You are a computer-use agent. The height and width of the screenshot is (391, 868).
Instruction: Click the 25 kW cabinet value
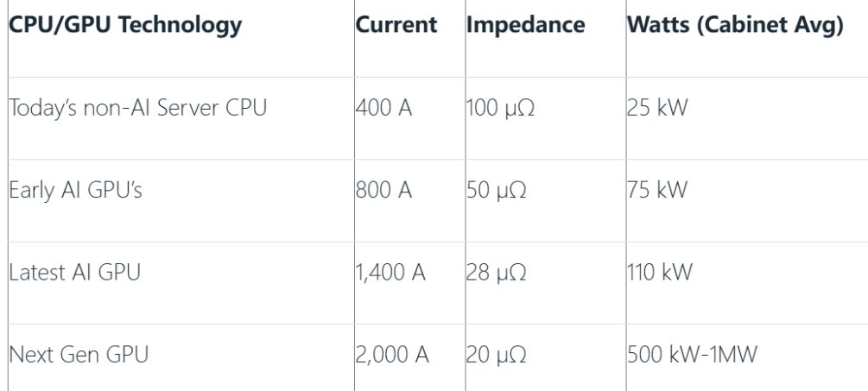pyautogui.click(x=657, y=107)
